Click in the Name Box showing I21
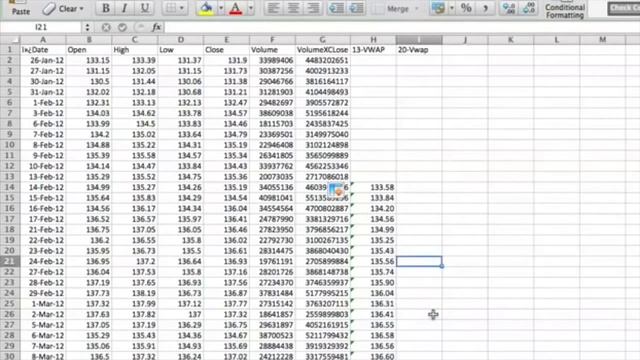 [41, 27]
